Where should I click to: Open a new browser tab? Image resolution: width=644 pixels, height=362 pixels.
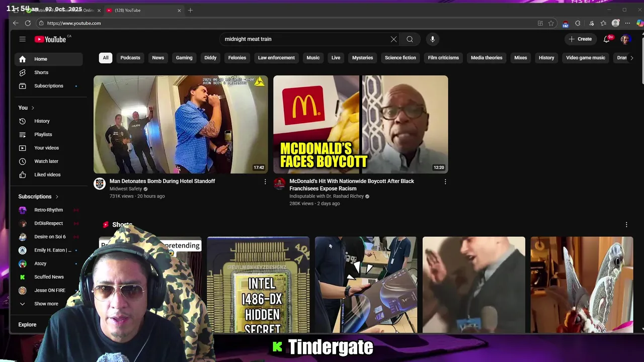[x=190, y=10]
